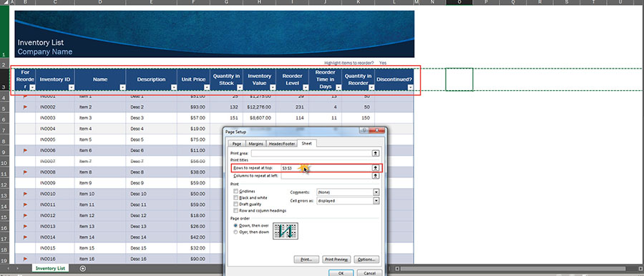644x276 pixels.
Task: Click cell containing IN0003
Action: pyautogui.click(x=55, y=118)
